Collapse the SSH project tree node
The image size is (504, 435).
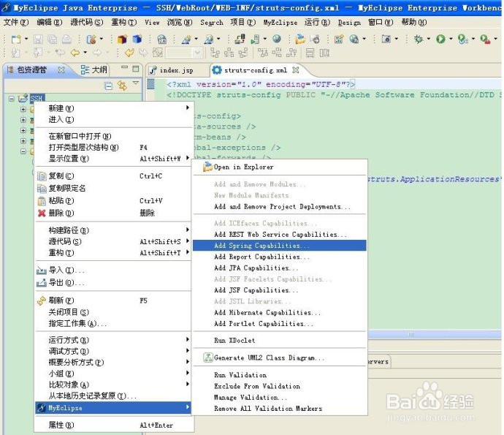(x=12, y=99)
